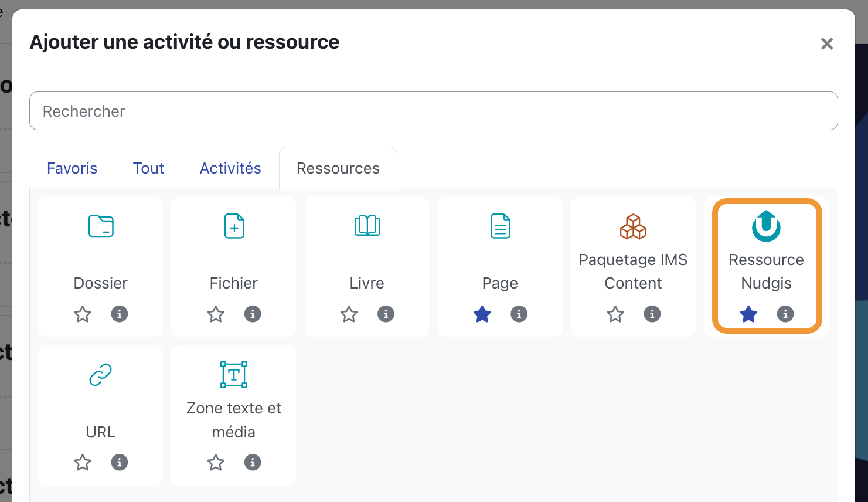Image resolution: width=868 pixels, height=502 pixels.
Task: Mark Livre as favorite
Action: [349, 314]
